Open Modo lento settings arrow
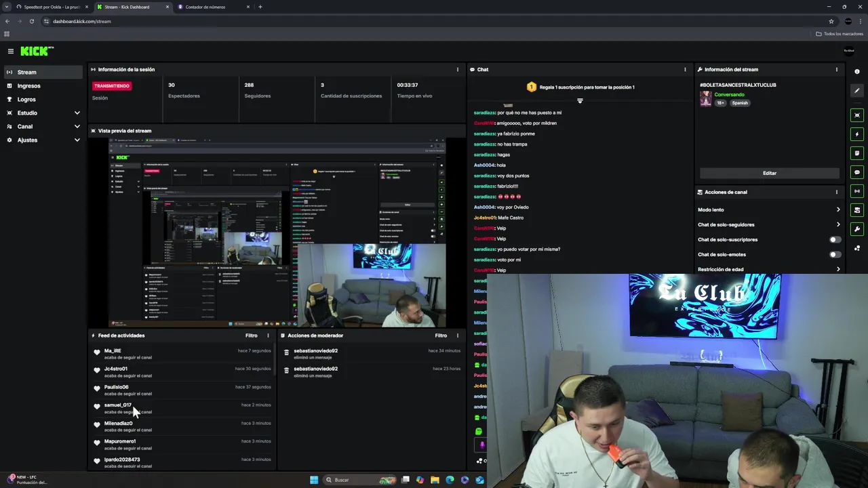The height and width of the screenshot is (488, 868). pyautogui.click(x=838, y=209)
